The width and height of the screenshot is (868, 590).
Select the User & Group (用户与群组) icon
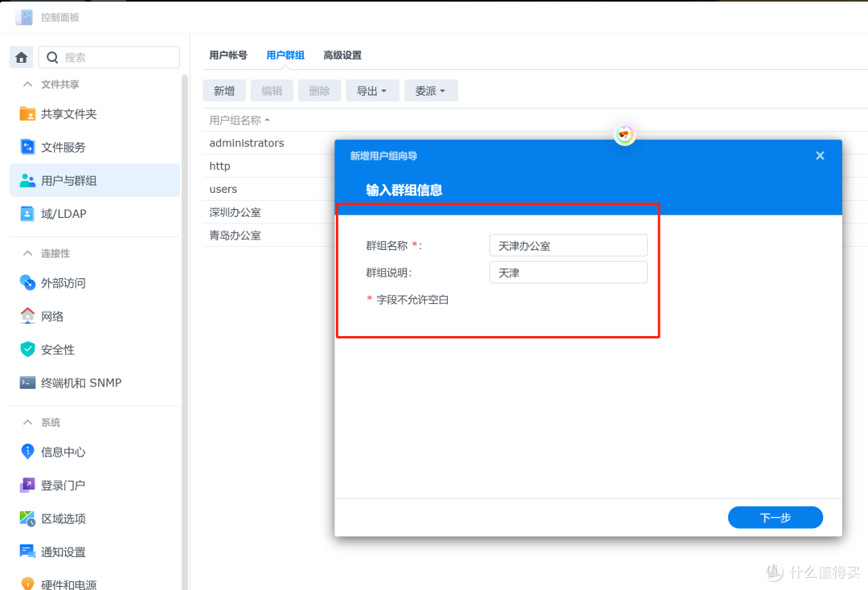27,180
